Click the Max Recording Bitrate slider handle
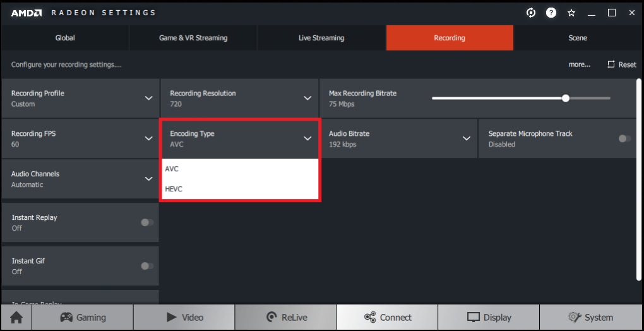Screen dimensions: 644x331 pos(566,98)
